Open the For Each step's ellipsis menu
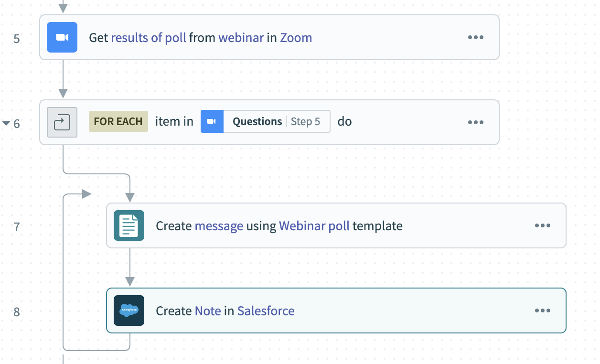The width and height of the screenshot is (600, 364). 475,122
